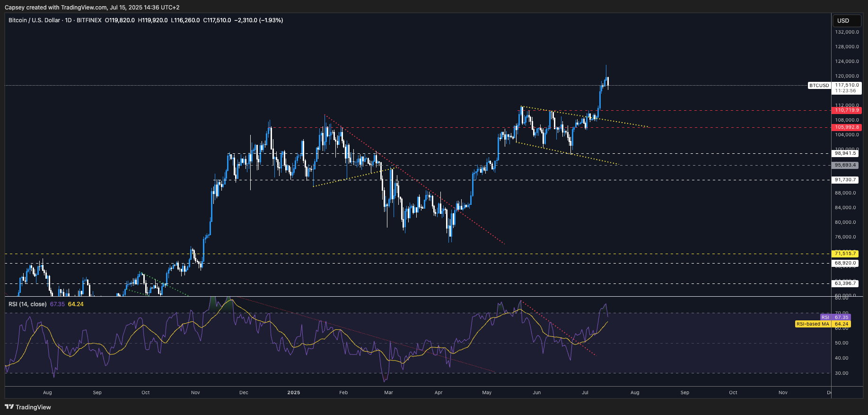Click the yellow 71,515.7 level label
Screen dimensions: 868x415
[x=845, y=254]
